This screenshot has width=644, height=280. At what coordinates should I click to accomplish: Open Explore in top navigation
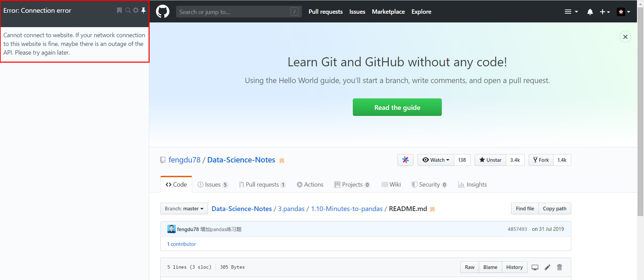point(421,12)
